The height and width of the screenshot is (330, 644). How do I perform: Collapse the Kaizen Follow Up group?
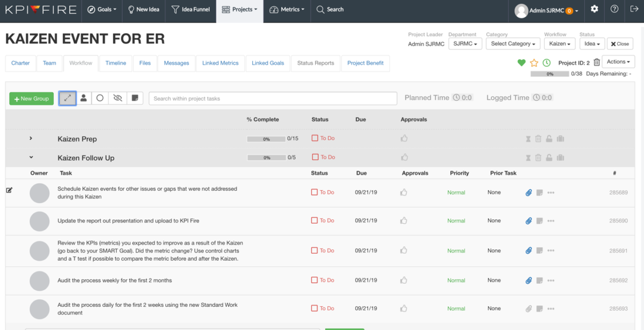click(x=31, y=157)
